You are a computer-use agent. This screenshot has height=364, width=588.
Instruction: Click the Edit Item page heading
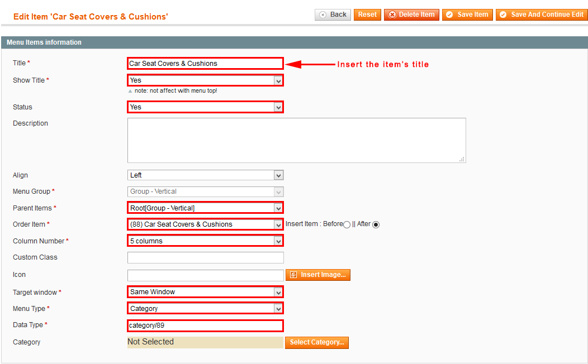tap(91, 17)
